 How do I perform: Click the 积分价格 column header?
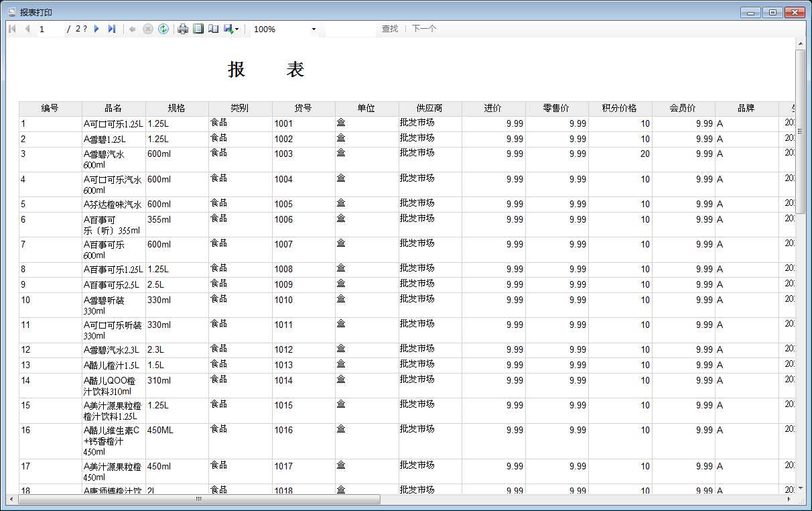[620, 109]
